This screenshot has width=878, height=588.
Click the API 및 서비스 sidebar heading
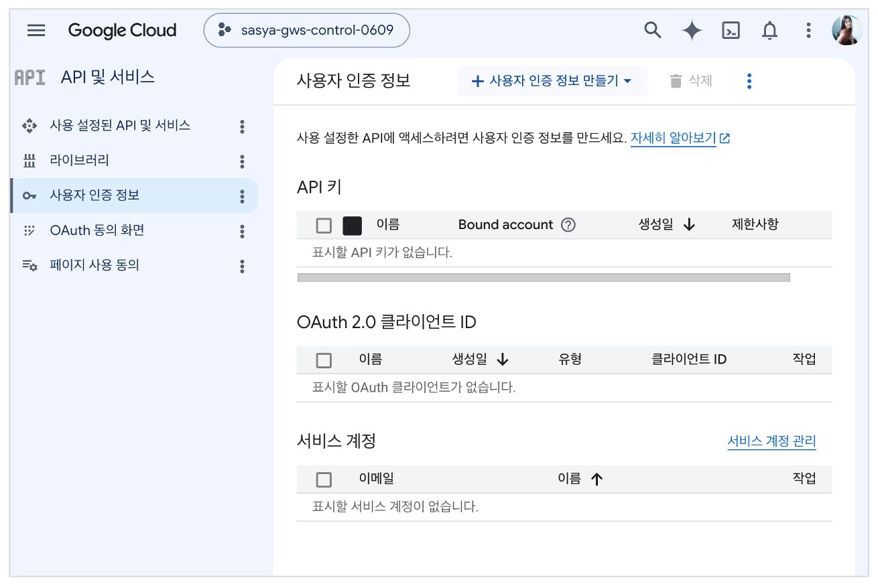coord(108,77)
